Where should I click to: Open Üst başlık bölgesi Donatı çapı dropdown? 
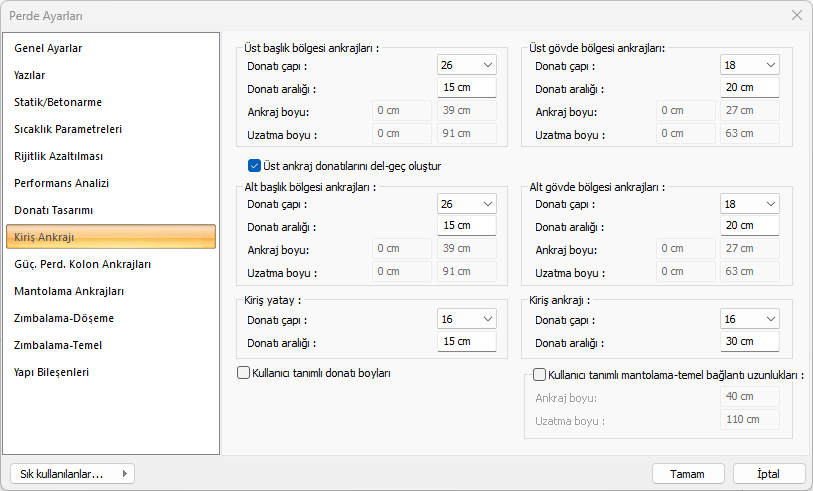467,66
